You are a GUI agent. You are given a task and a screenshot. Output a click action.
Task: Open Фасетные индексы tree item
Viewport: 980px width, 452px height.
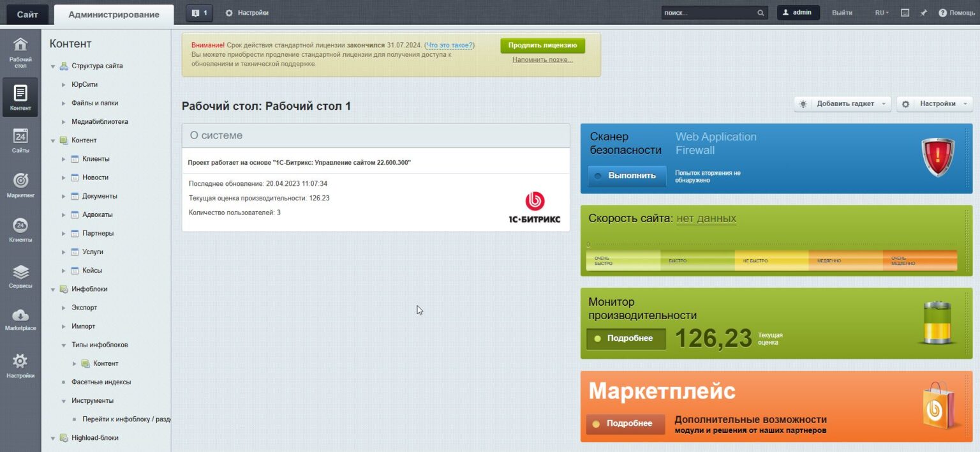[101, 382]
